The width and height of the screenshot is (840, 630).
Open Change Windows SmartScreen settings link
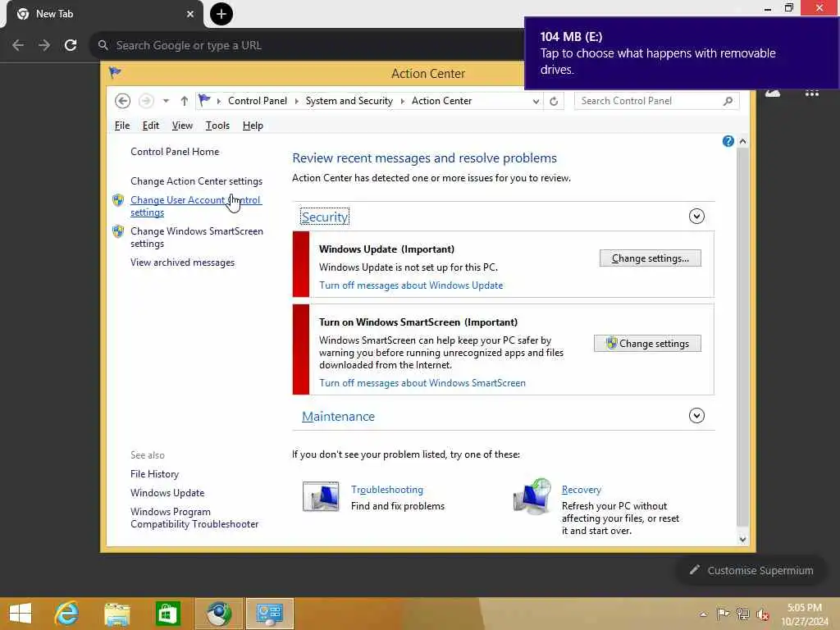197,237
